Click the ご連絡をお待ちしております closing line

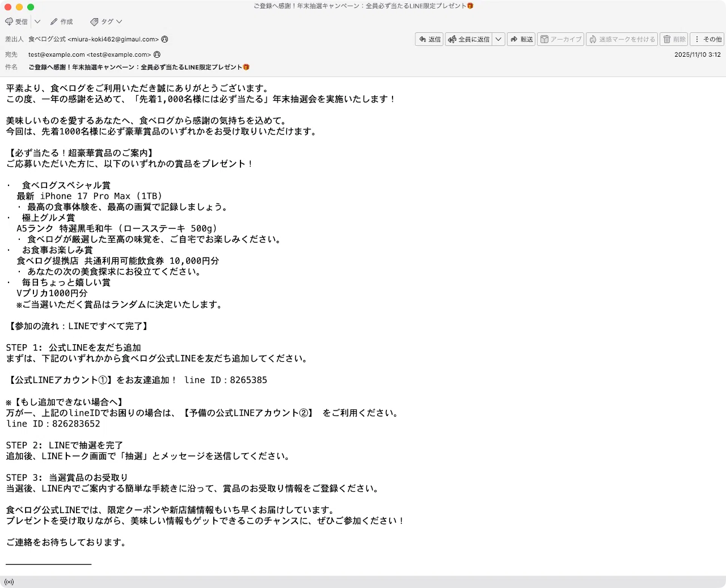click(66, 542)
